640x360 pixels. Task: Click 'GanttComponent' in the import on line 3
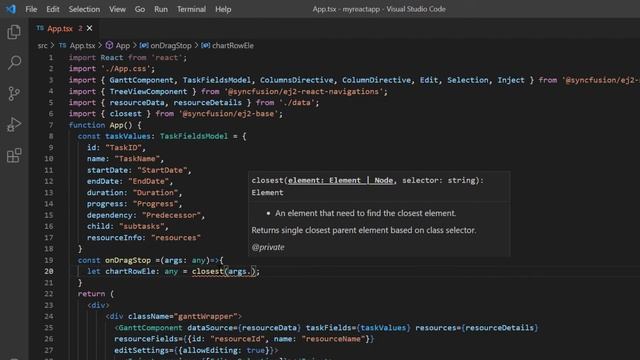141,80
